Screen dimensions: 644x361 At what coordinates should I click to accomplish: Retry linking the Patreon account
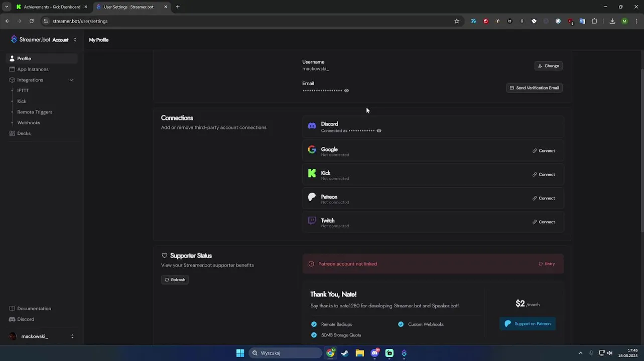click(547, 264)
